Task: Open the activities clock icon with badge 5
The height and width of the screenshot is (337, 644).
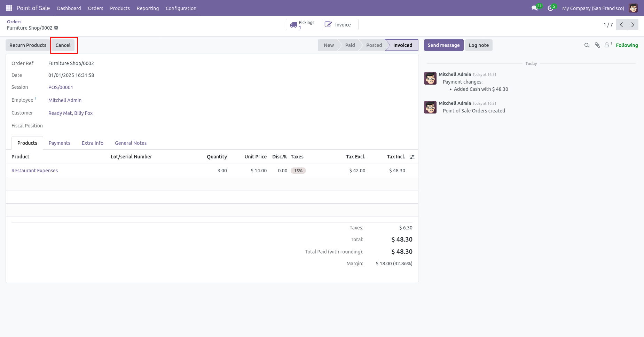Action: coord(551,8)
